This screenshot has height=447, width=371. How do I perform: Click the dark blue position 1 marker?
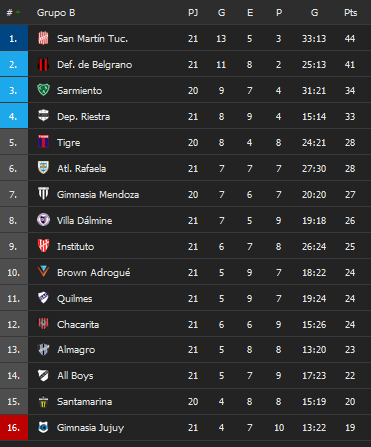tap(14, 38)
